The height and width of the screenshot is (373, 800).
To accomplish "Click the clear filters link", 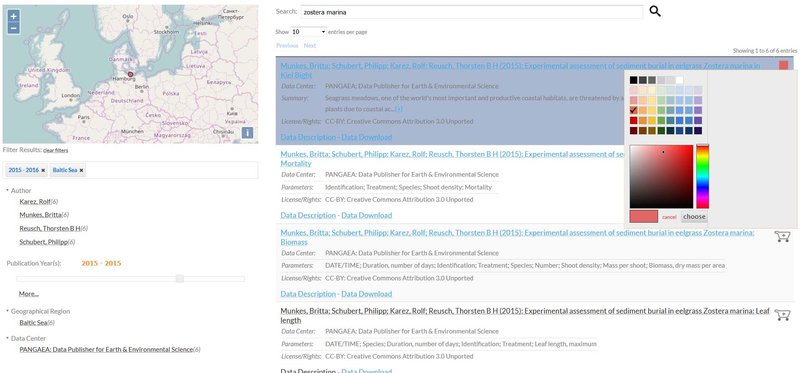I will (56, 151).
